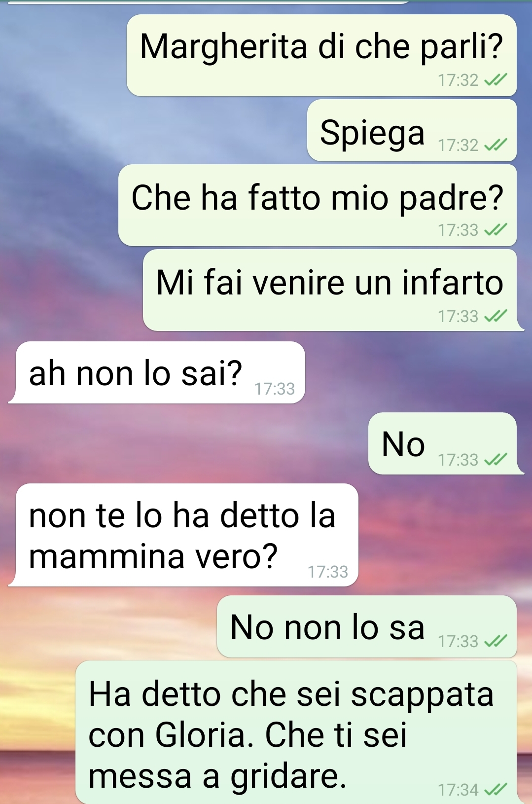532x804 pixels.
Task: Tap the 17:33 timestamp on 'ah non lo sai?'
Action: tap(275, 389)
